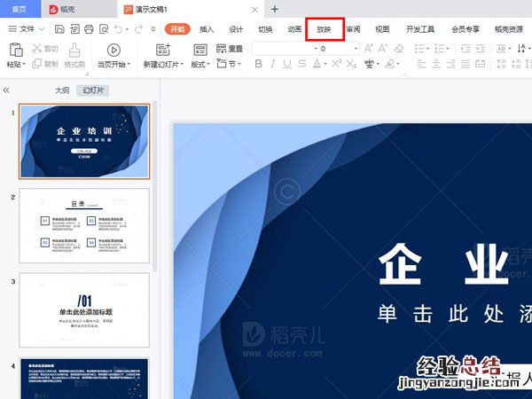Open the 文件 (File) menu
This screenshot has height=399, width=532.
(x=27, y=29)
